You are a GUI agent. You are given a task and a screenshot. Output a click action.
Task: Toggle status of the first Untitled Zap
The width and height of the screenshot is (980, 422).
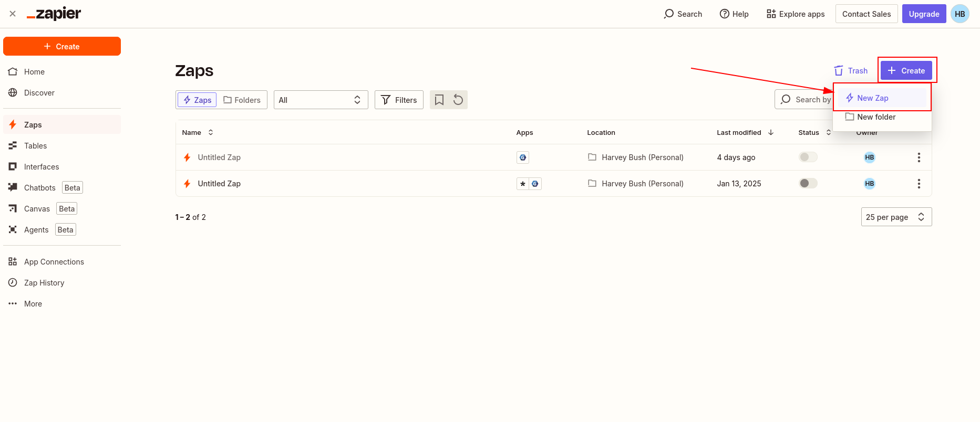click(808, 157)
